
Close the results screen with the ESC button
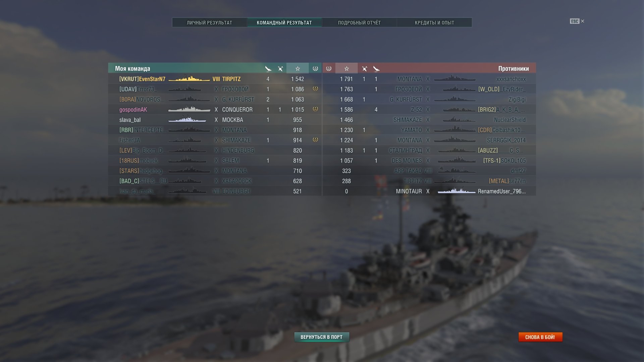(577, 21)
